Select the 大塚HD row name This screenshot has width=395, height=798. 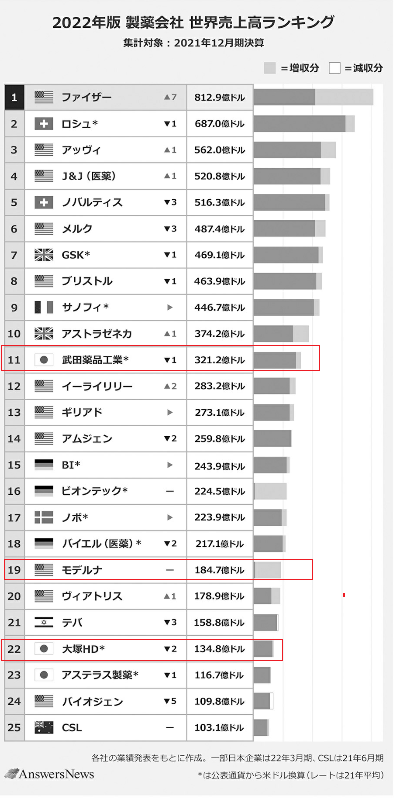click(x=83, y=649)
